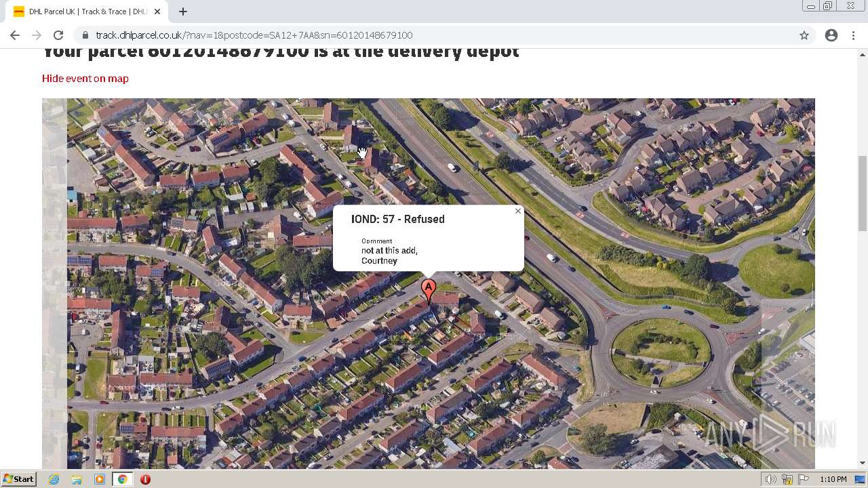Open the media player taskbar icon

coord(100,479)
